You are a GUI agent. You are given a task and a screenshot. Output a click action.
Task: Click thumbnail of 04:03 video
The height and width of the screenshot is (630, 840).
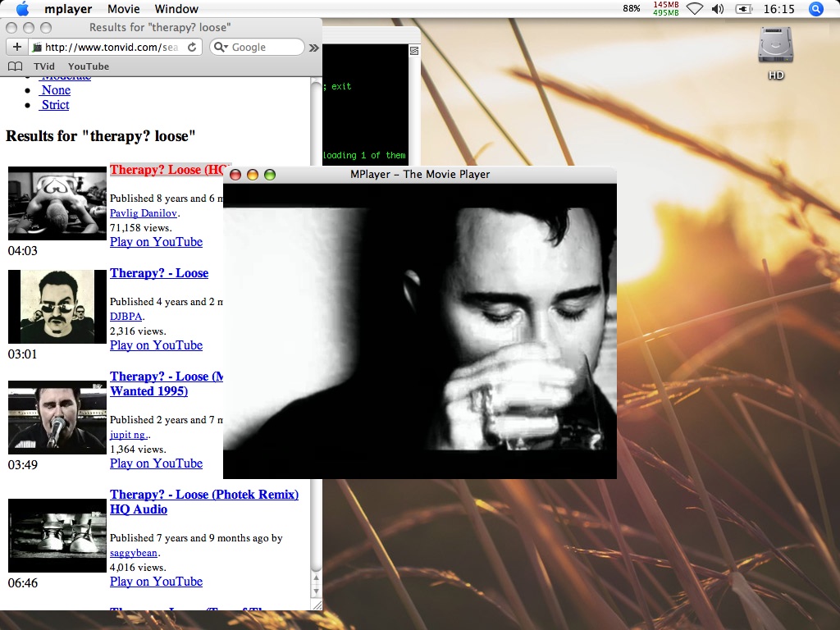coord(57,203)
